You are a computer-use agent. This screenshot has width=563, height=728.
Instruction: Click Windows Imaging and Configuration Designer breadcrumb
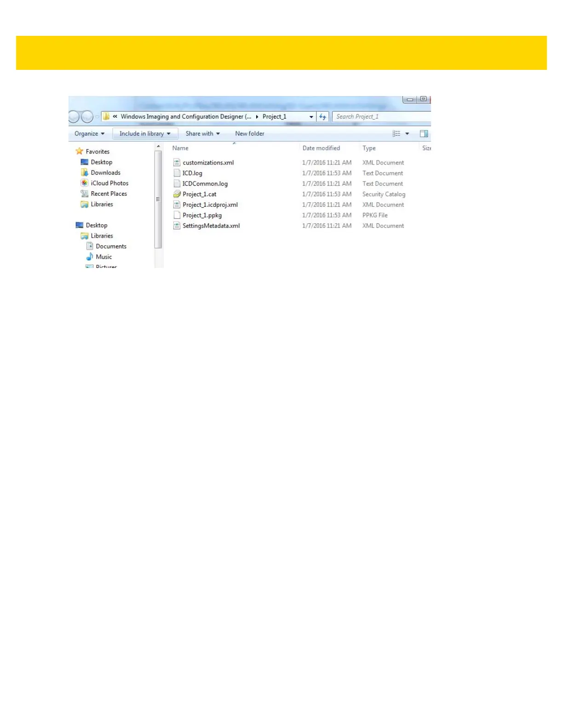[x=186, y=117]
